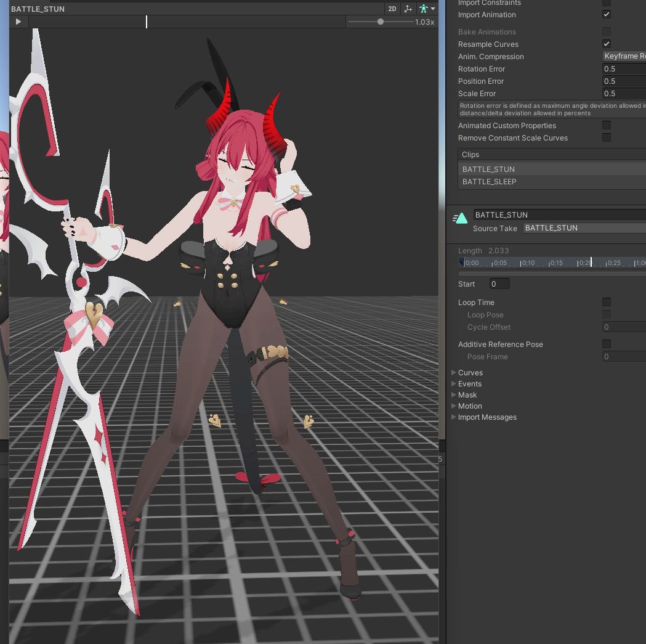Enable Animated Custom Properties
The height and width of the screenshot is (644, 646).
coord(607,125)
